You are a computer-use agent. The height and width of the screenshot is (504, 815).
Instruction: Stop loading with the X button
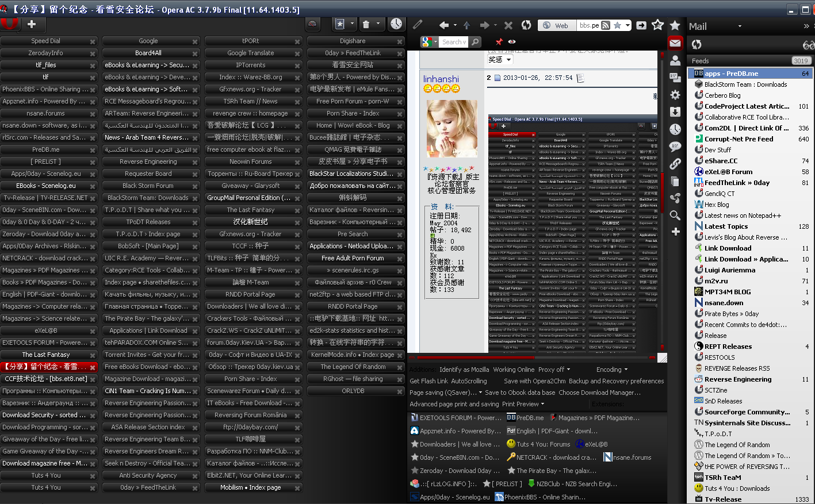click(508, 25)
